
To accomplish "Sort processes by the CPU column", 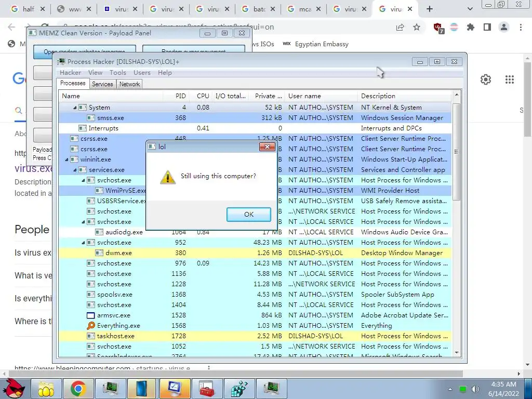I will (x=201, y=96).
